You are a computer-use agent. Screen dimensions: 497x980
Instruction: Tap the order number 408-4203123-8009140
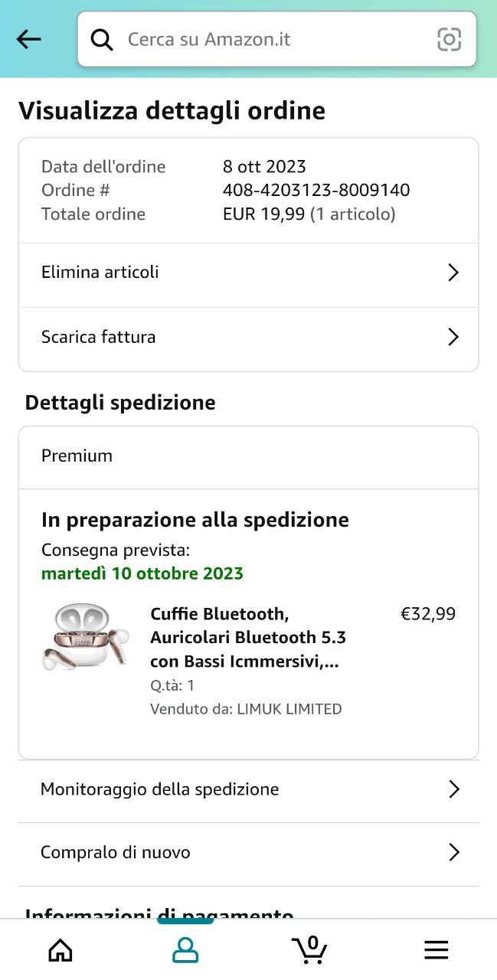click(316, 190)
